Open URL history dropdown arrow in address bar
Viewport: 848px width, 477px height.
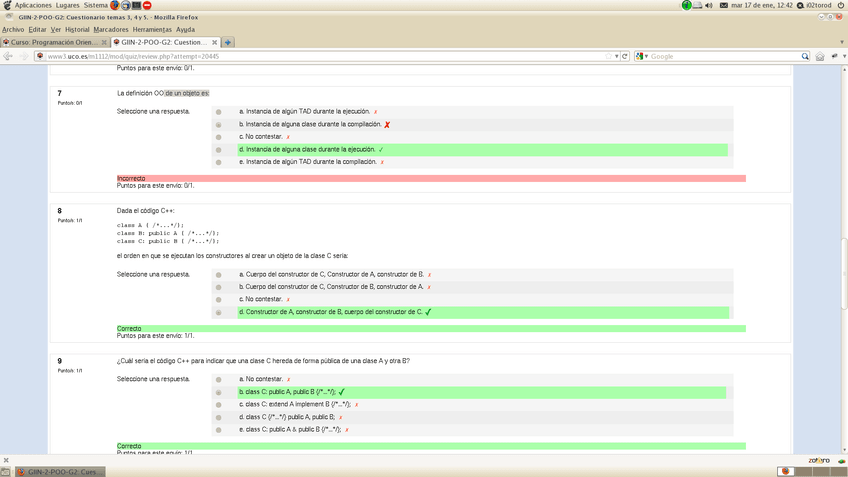[616, 56]
